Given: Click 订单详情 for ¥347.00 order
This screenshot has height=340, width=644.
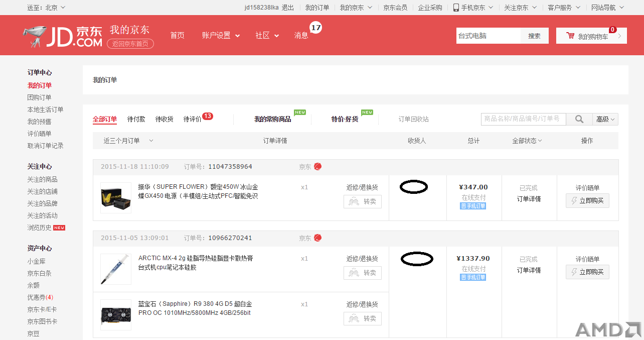Looking at the screenshot, I should (x=529, y=199).
